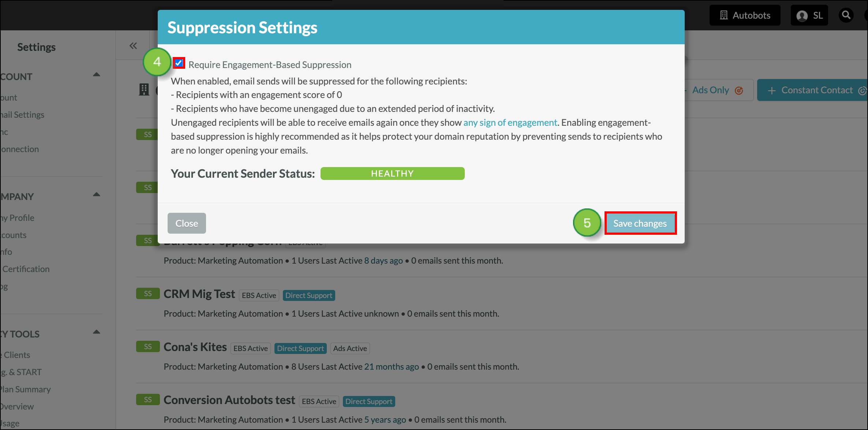Click the Autobots account building icon
868x430 pixels.
[723, 15]
